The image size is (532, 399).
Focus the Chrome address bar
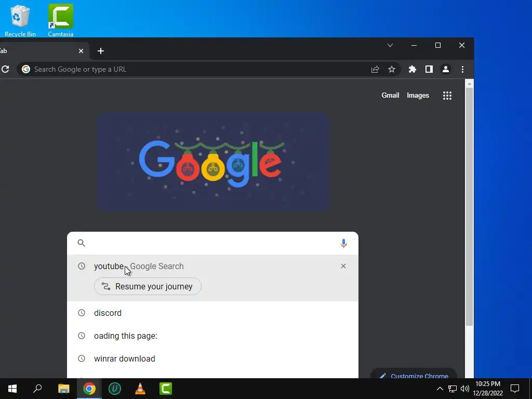click(x=209, y=69)
